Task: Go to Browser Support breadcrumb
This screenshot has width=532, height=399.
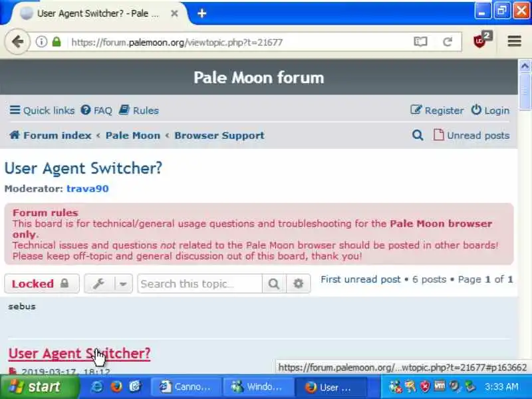Action: coord(219,136)
